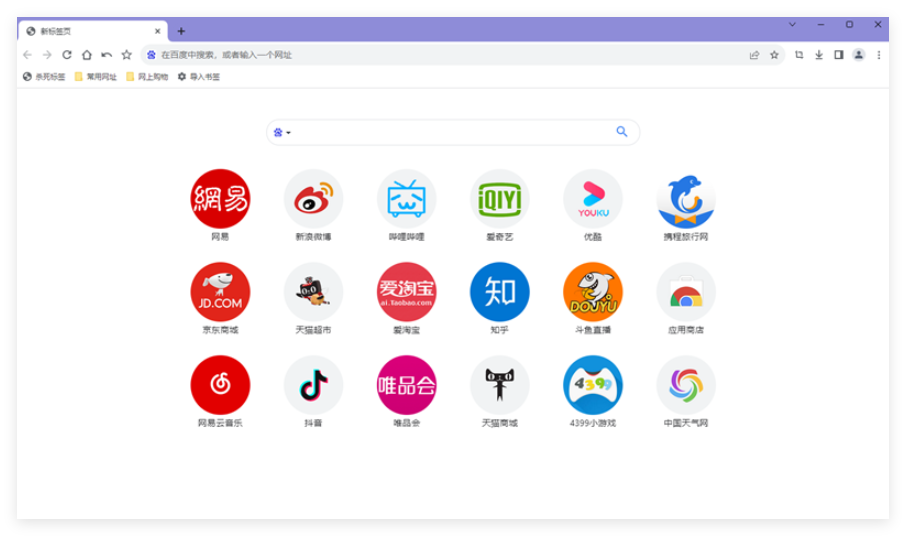Click the 导入书签 import bookmarks link

[198, 76]
